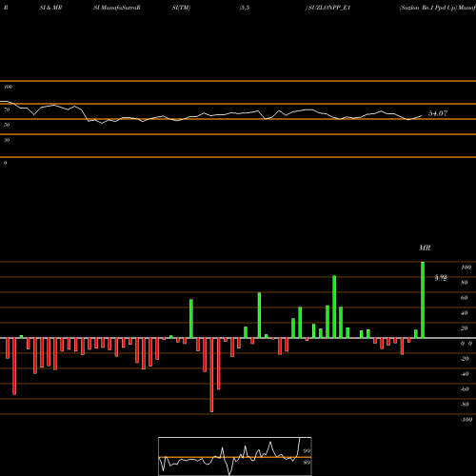Click the 89 label in mini chart
Image resolution: width=476 pixels, height=476 pixels.
tap(307, 463)
